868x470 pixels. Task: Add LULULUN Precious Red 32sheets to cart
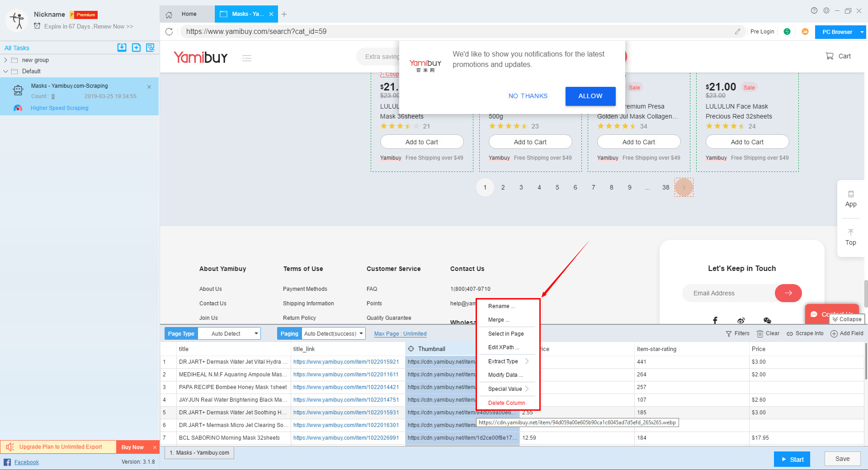coord(747,142)
